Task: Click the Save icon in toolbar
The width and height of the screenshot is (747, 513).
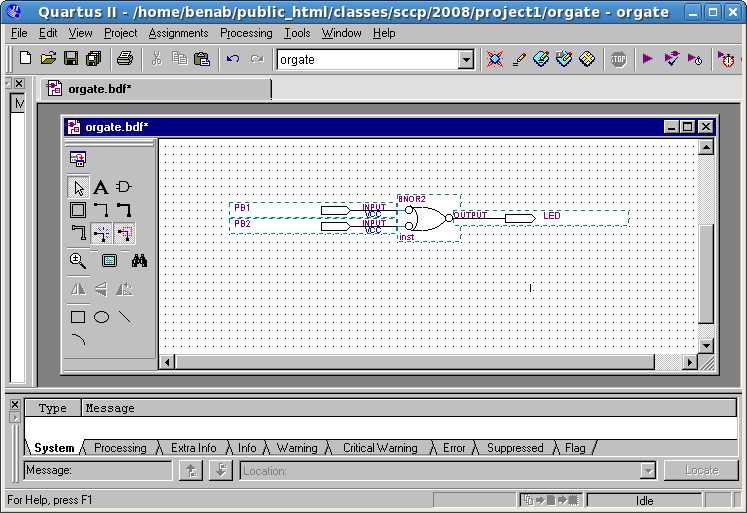Action: 71,59
